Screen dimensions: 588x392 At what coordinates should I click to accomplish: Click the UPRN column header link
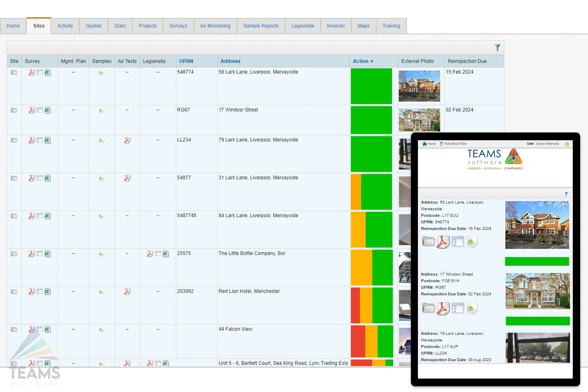tap(186, 61)
